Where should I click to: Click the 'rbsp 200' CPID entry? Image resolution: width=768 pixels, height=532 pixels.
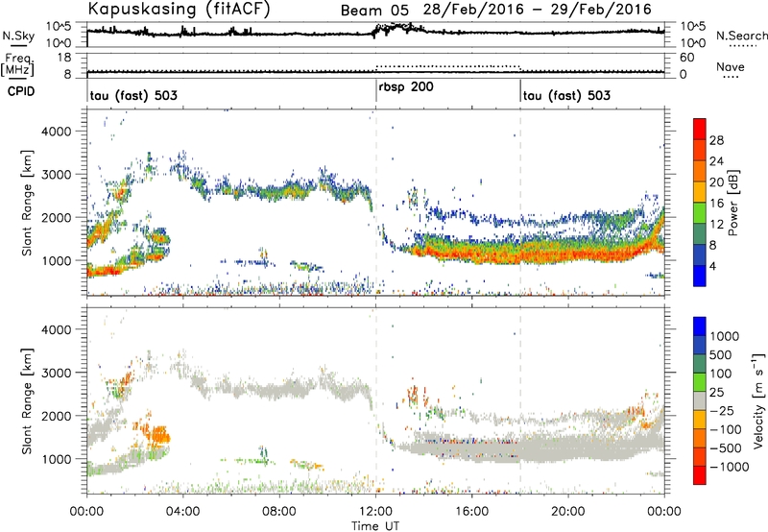[406, 87]
